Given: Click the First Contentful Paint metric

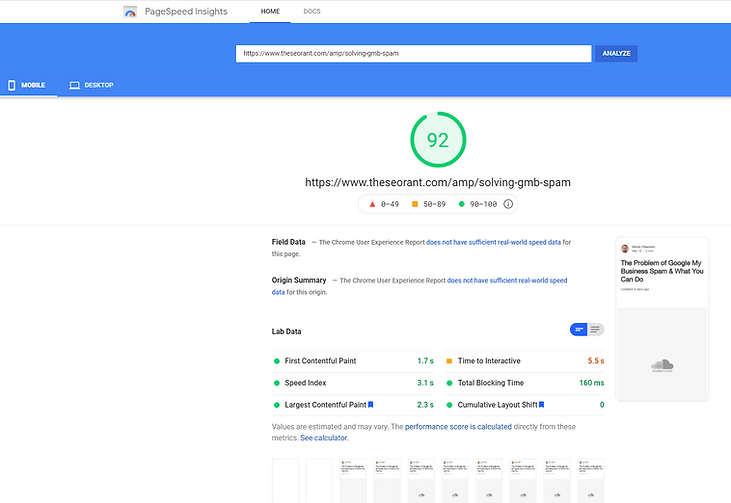Looking at the screenshot, I should (353, 361).
